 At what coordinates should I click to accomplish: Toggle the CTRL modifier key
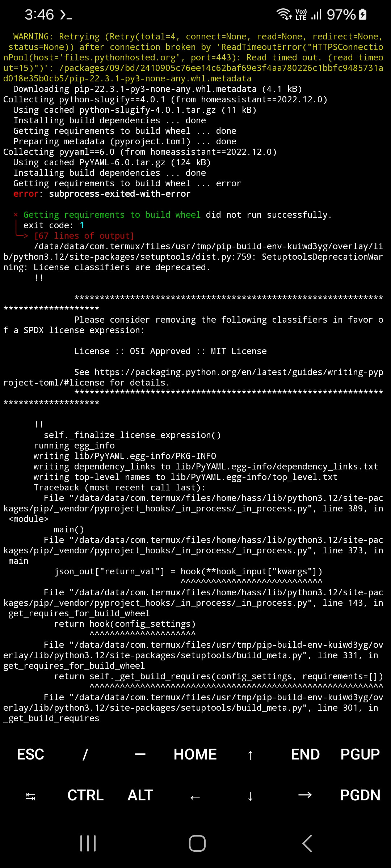[85, 795]
